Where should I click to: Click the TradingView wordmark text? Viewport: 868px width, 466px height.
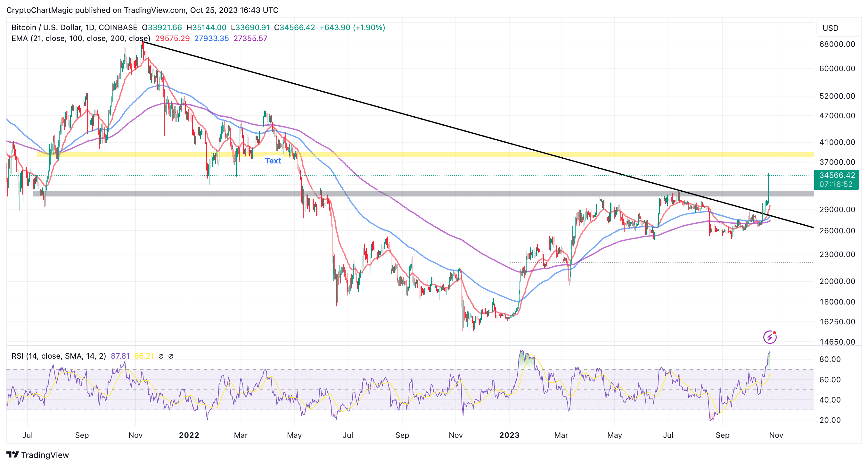click(x=45, y=455)
